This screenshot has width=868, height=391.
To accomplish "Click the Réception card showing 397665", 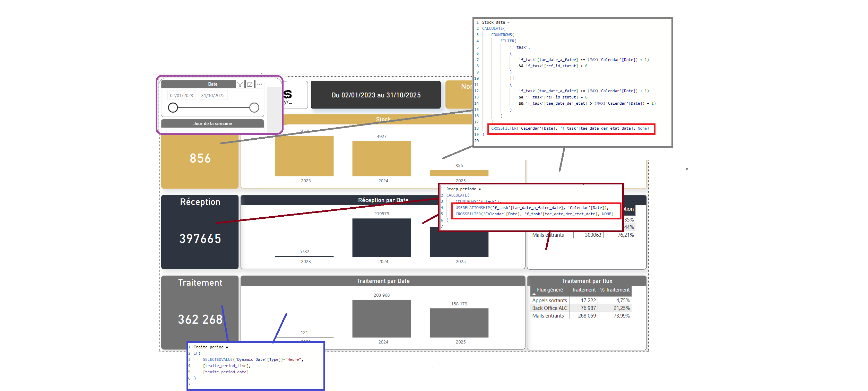I will (x=200, y=238).
